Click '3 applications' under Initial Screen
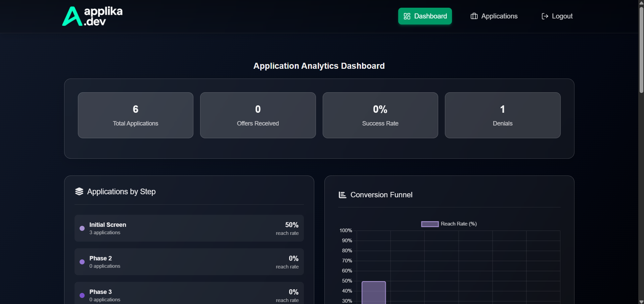 [105, 233]
